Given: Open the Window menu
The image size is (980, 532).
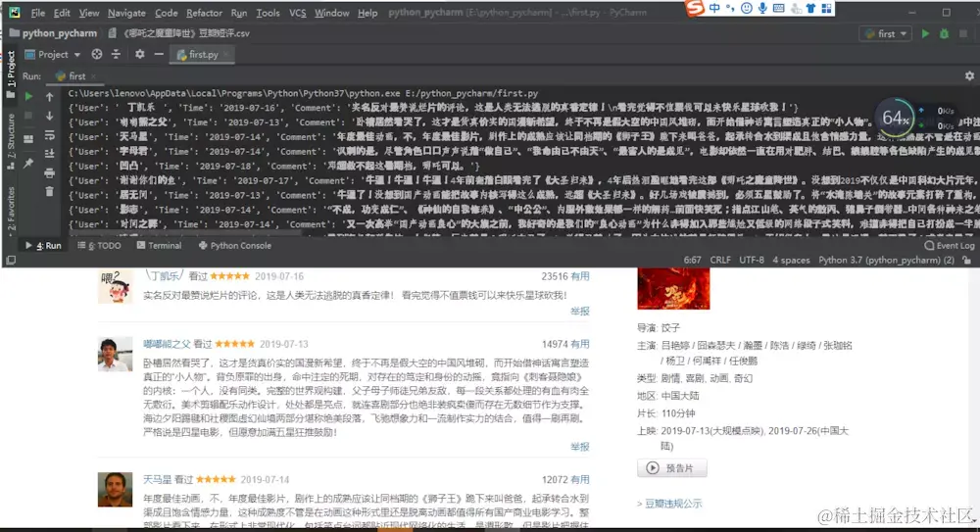Looking at the screenshot, I should 332,13.
